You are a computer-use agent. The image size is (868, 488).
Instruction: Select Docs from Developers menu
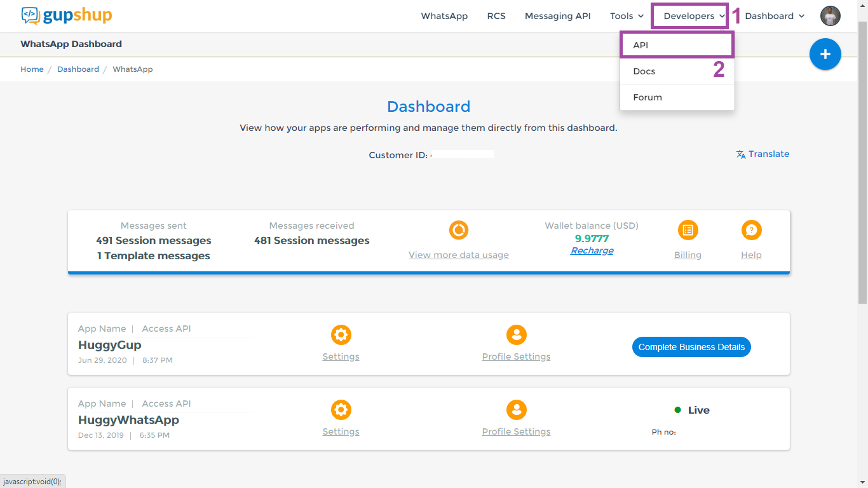[x=677, y=71]
